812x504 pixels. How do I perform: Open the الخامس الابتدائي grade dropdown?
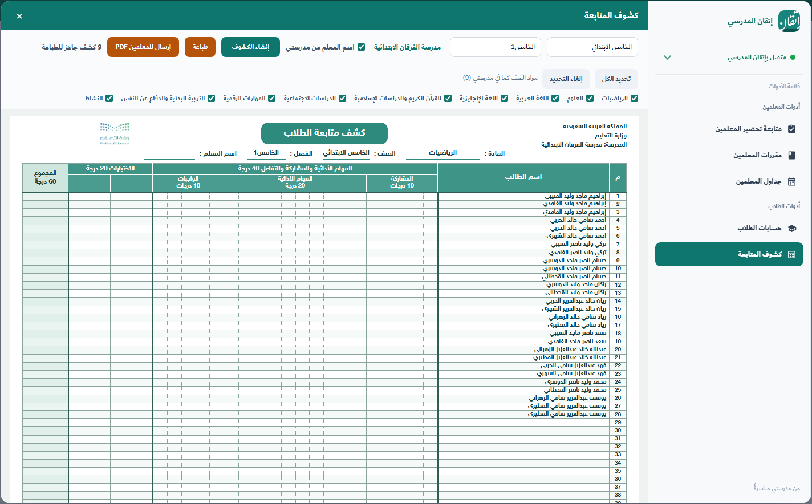[x=592, y=47]
